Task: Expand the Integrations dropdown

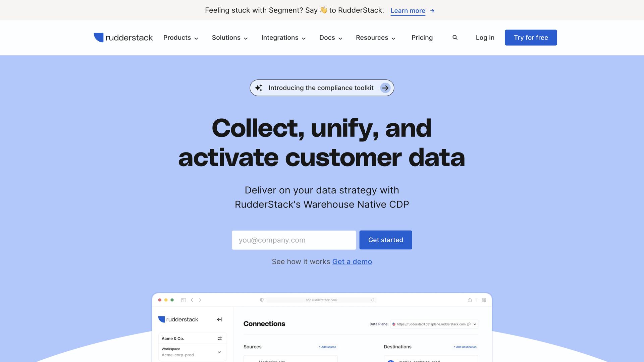Action: (283, 38)
